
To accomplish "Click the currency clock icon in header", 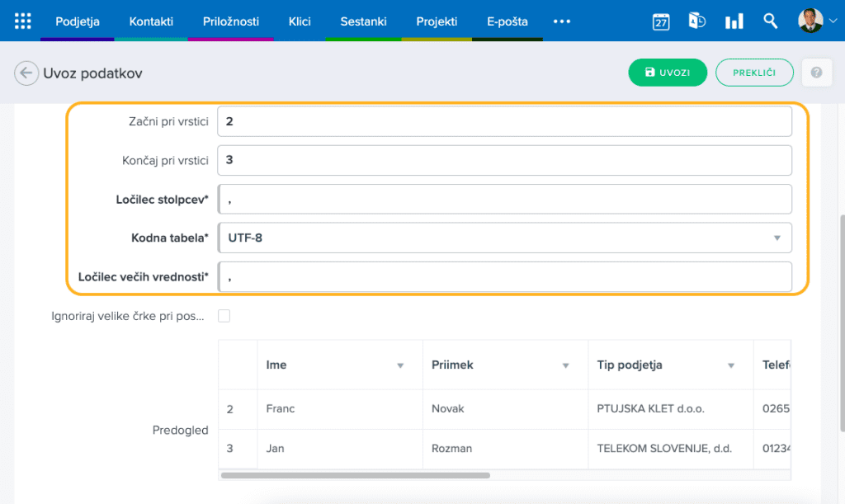I will point(697,21).
